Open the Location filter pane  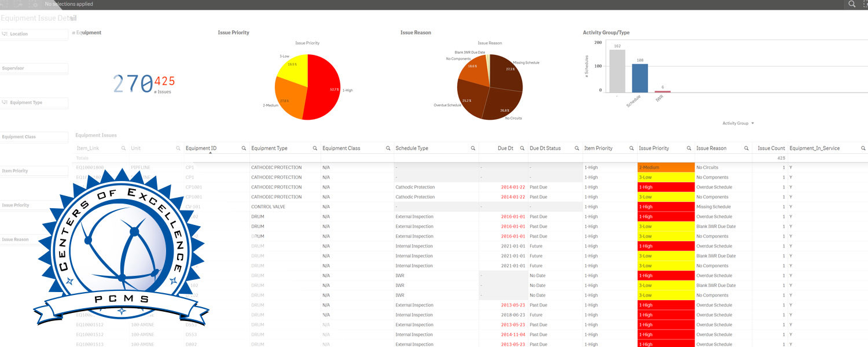35,34
